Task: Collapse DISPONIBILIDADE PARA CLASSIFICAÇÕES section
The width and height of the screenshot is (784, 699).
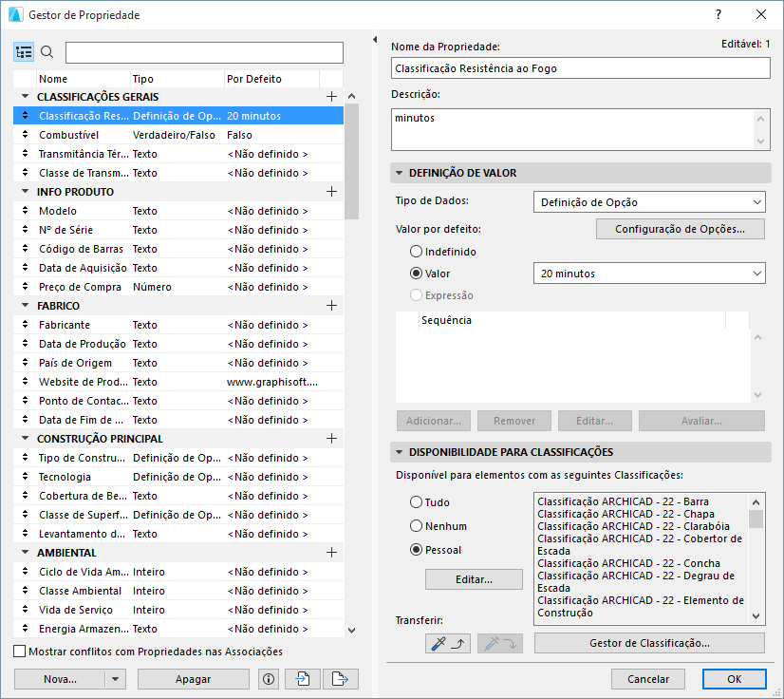Action: coord(399,452)
